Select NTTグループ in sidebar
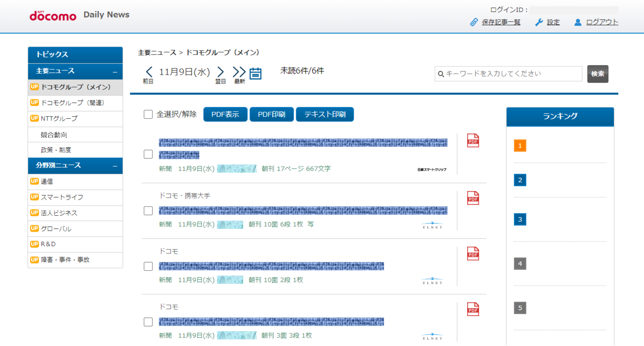Viewport: 644px width, 346px height. [75, 119]
